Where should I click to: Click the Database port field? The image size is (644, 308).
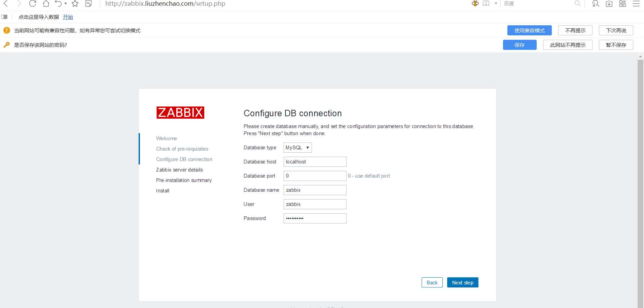(x=315, y=176)
